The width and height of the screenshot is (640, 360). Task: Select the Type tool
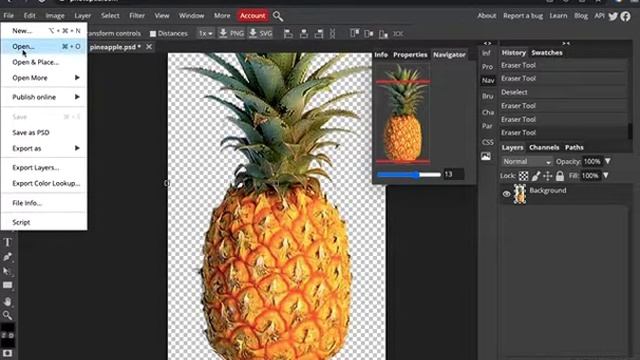(7, 242)
